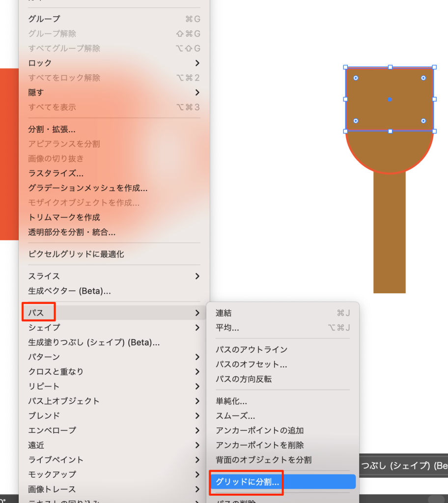The height and width of the screenshot is (503, 448).
Task: Click the center point of the selected brown rectangle
Action: tap(390, 99)
